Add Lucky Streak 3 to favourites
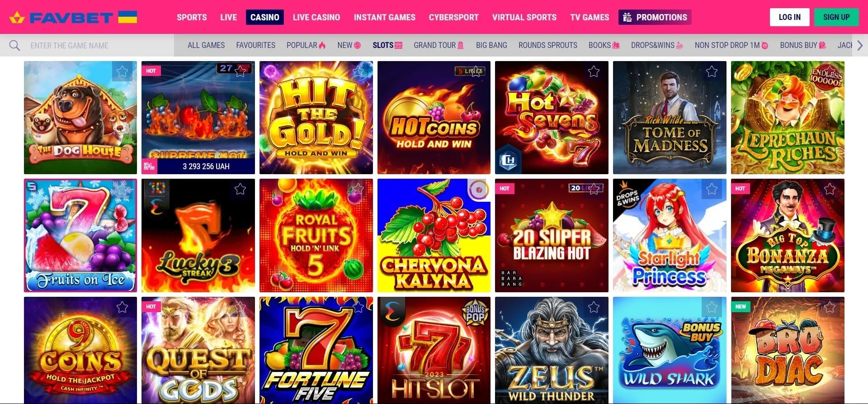The image size is (868, 404). pyautogui.click(x=240, y=189)
